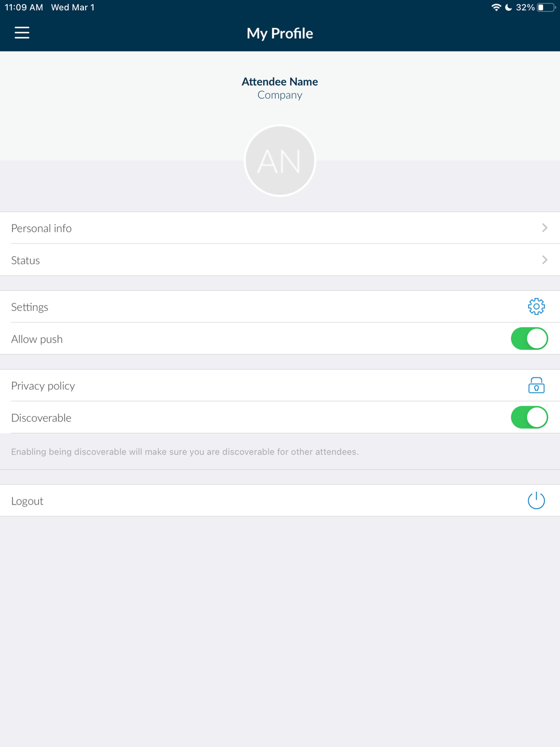Tap the Privacy policy lock icon

[x=536, y=385]
